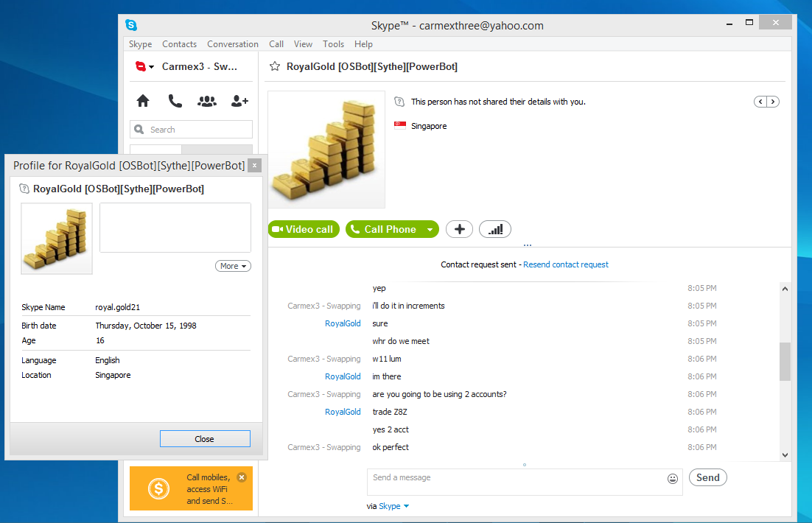Click Resend contact request link

pos(565,264)
